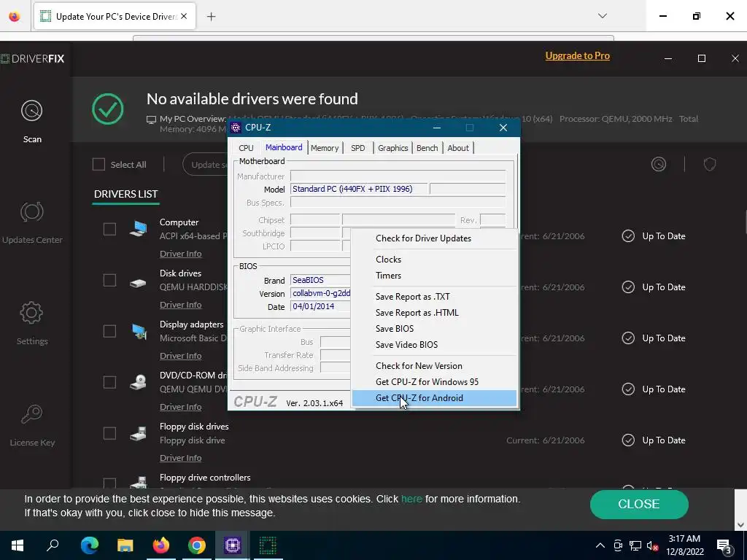The width and height of the screenshot is (747, 560).
Task: Choose Save Video BIOS menu item
Action: click(x=434, y=345)
